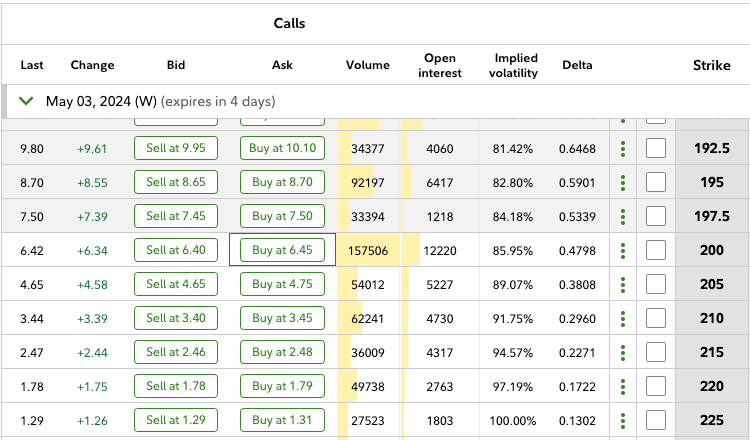Viewport: 750px width, 440px height.
Task: Select the checkbox for 225 strike
Action: pos(656,421)
